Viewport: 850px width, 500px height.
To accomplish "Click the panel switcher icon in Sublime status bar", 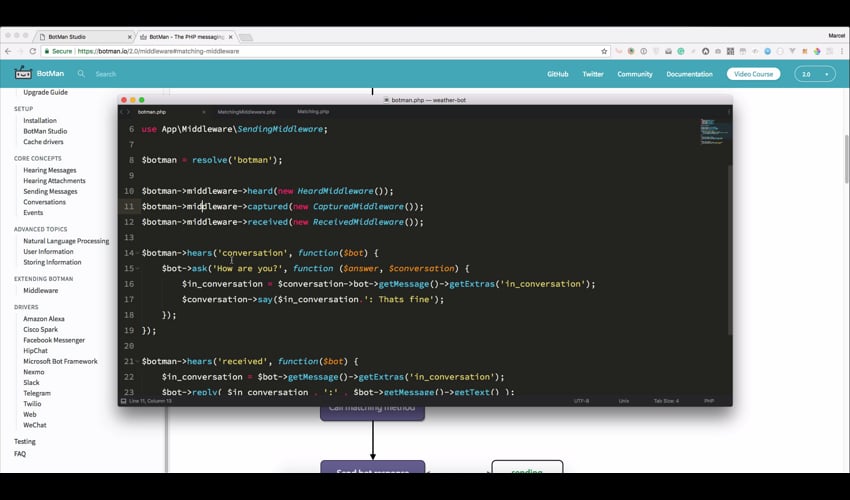I will click(123, 401).
